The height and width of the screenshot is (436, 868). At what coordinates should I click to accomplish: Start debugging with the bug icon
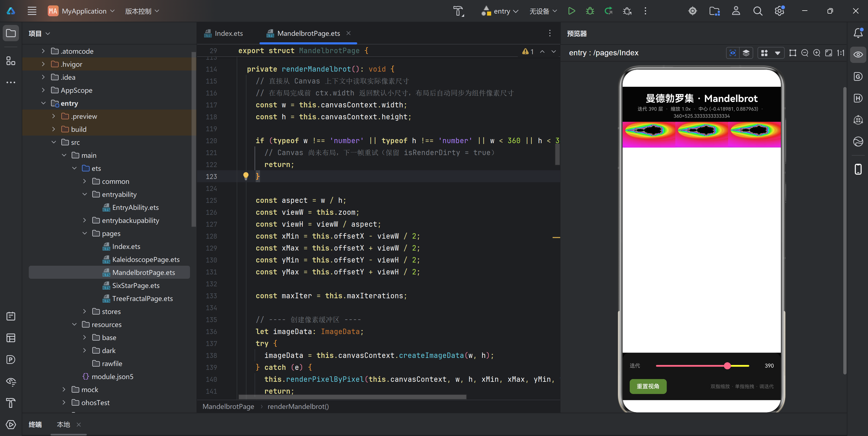tap(590, 11)
